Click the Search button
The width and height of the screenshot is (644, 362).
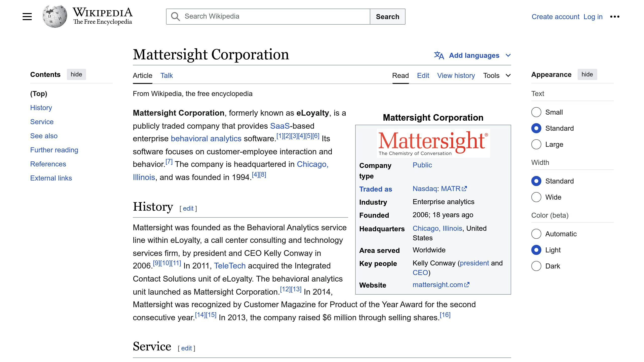point(388,17)
